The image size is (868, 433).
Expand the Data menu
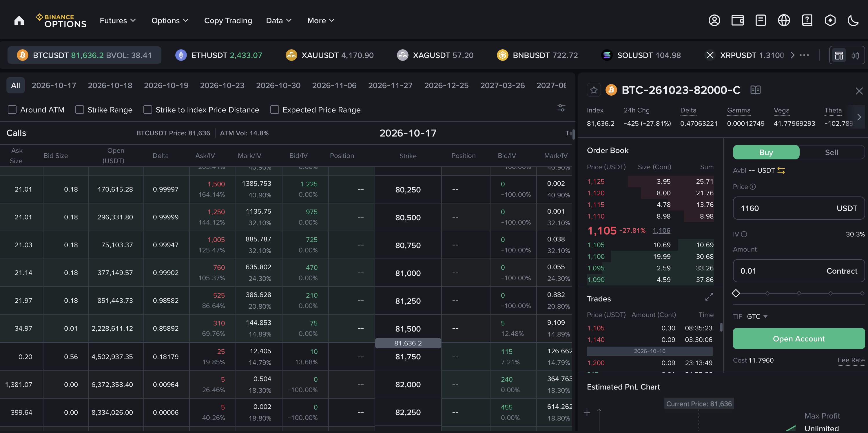[279, 21]
